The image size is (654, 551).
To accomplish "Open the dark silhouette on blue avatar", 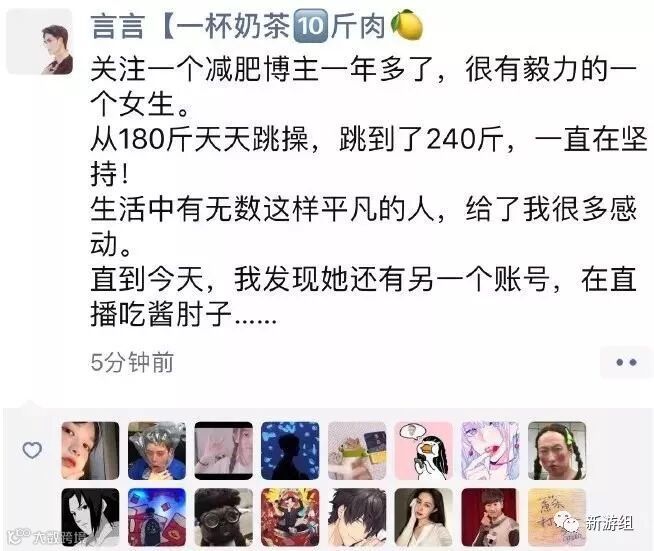I will tap(290, 450).
